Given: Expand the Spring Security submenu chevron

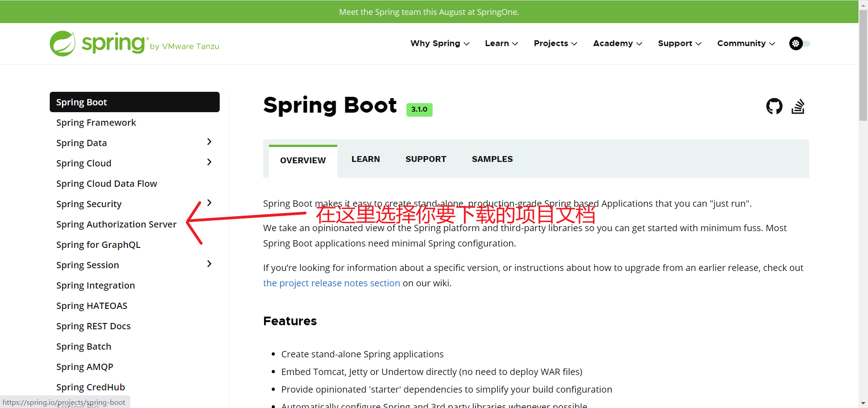Looking at the screenshot, I should [209, 203].
